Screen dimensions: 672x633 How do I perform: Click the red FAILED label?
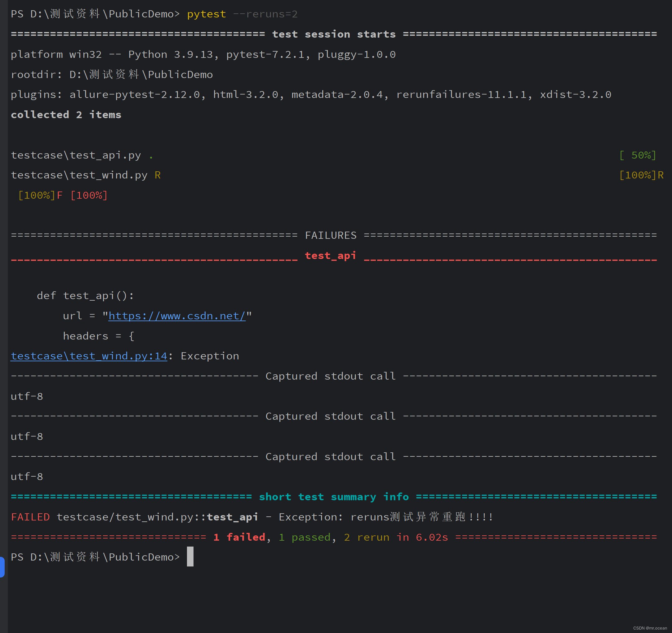[x=30, y=517]
